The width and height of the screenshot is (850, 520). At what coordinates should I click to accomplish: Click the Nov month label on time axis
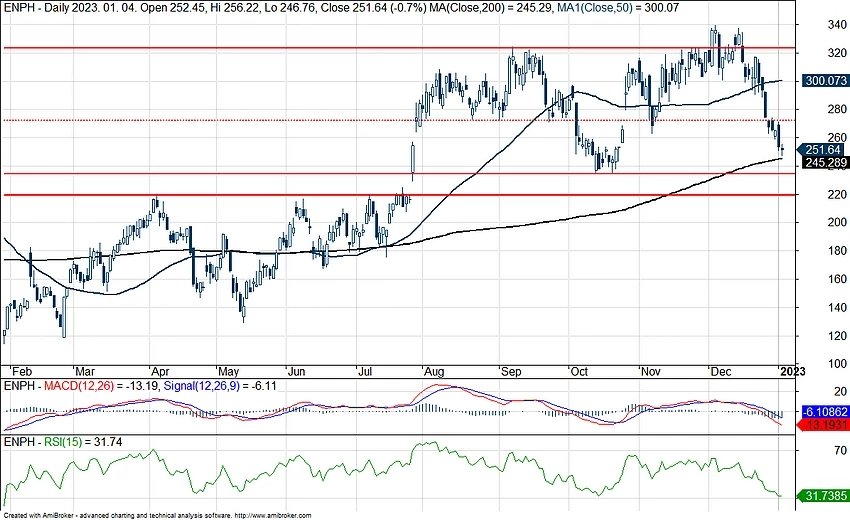[x=651, y=372]
